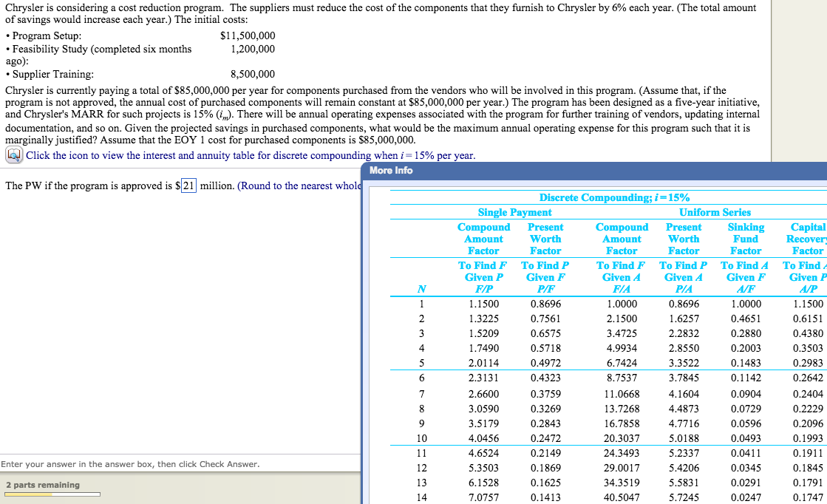The image size is (827, 504).
Task: Select the A/F value 0.0411 in row 11
Action: pyautogui.click(x=746, y=453)
